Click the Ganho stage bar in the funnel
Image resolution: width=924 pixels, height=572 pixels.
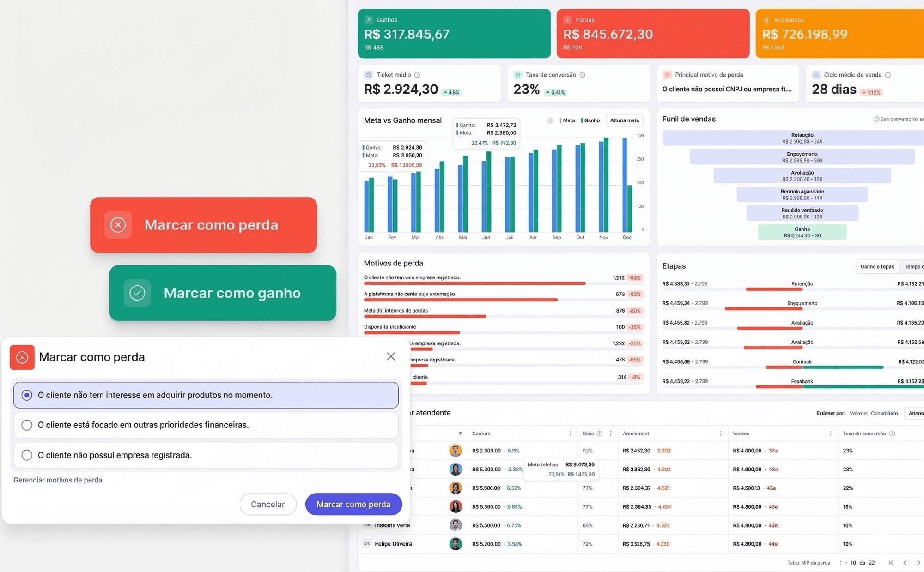(x=802, y=232)
